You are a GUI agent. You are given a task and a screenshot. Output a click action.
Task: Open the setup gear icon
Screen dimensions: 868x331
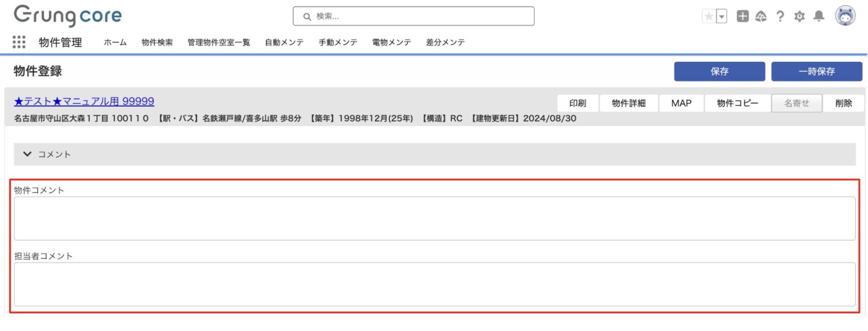point(799,17)
